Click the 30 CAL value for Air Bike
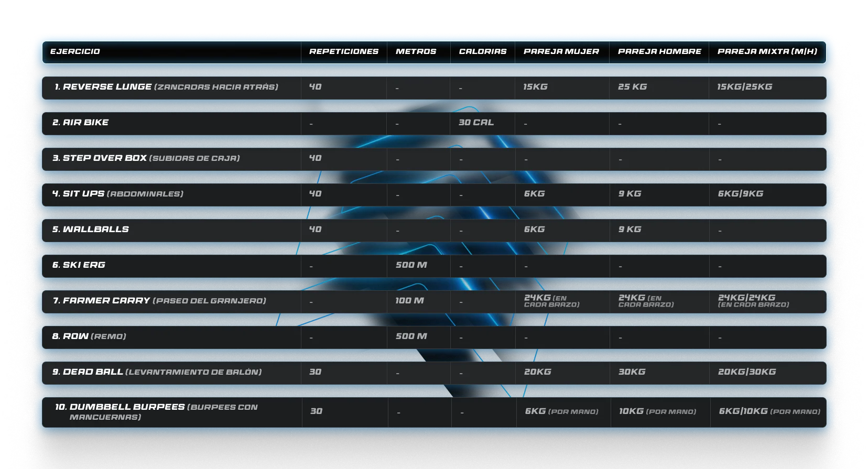 (x=476, y=123)
